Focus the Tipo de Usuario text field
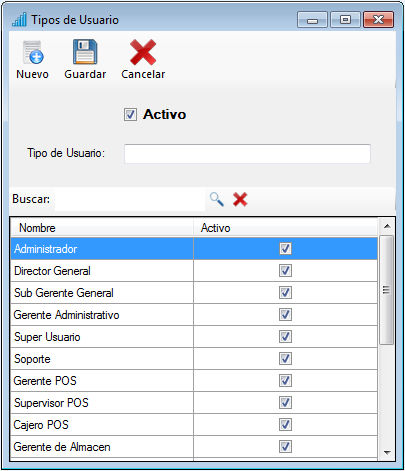Viewport: 405px width, 471px height. point(247,154)
